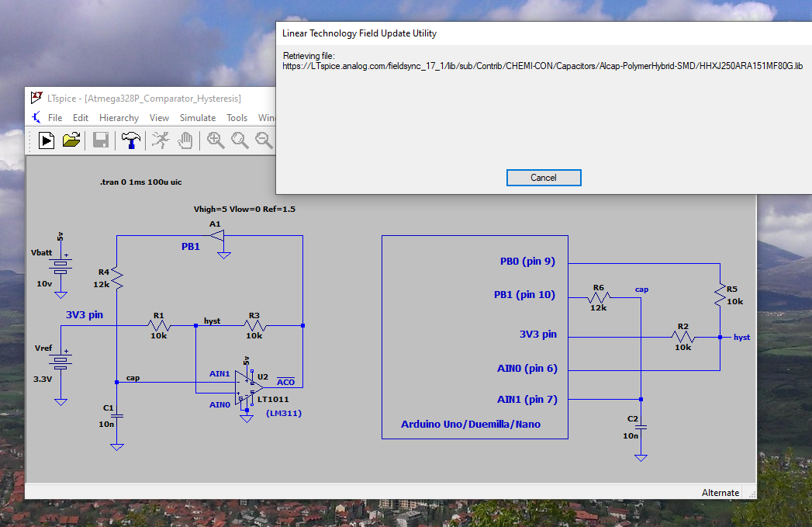Save schematic with the floppy disk icon
The width and height of the screenshot is (812, 527).
[101, 140]
